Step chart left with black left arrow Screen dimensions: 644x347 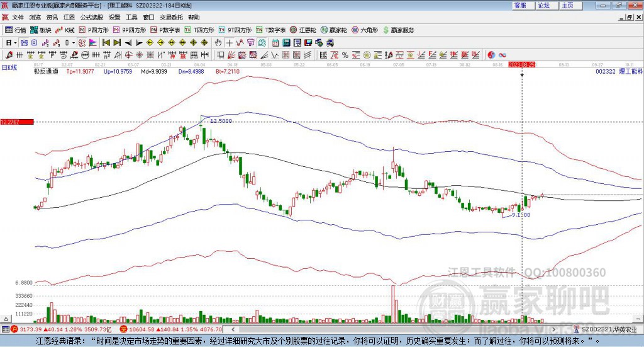click(x=128, y=43)
